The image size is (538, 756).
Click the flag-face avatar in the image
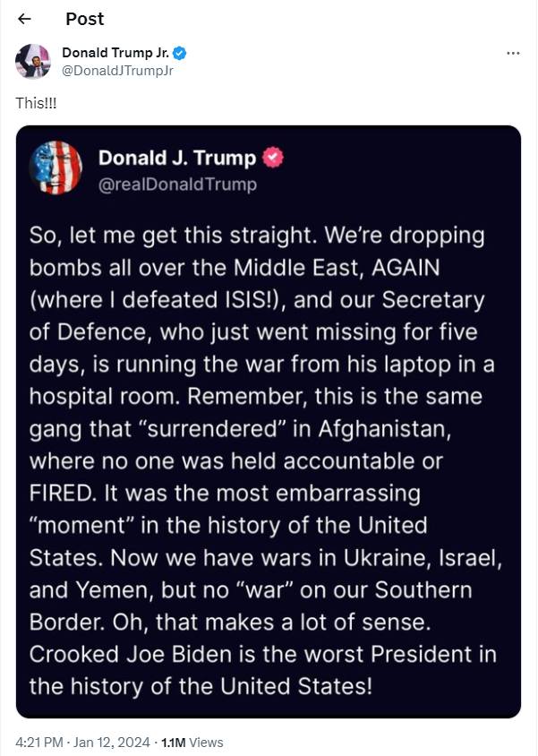(56, 168)
